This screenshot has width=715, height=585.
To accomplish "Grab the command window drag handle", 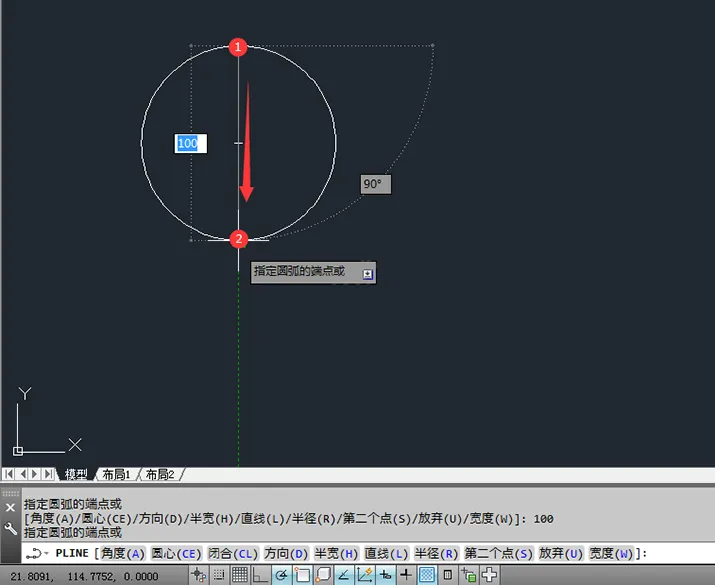I will (x=10, y=493).
